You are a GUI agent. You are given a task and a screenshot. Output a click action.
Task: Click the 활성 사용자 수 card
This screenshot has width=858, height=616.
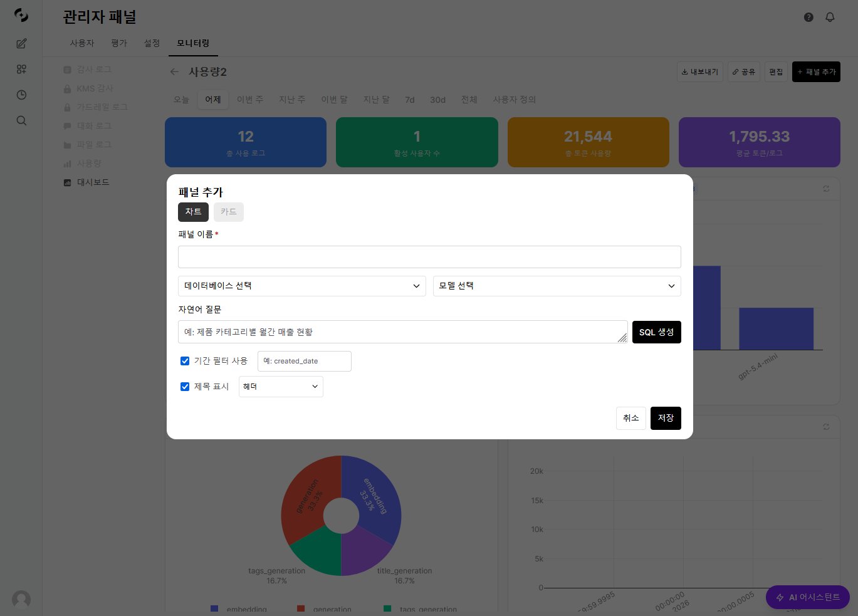[417, 142]
